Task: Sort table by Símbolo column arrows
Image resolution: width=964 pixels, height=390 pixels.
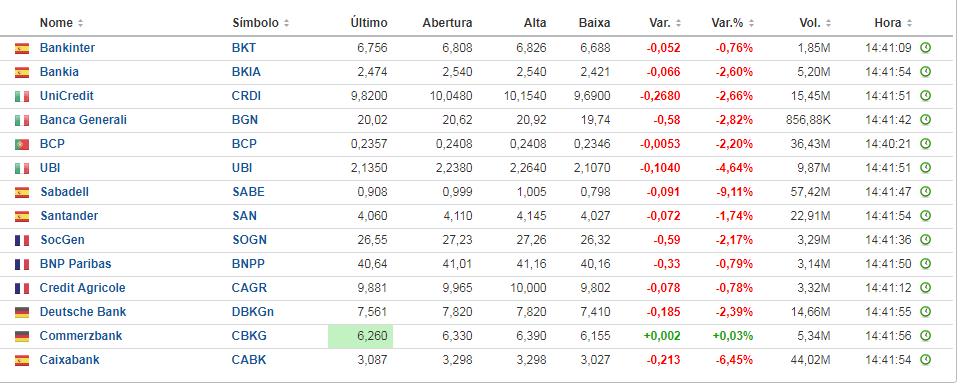Action: tap(286, 23)
